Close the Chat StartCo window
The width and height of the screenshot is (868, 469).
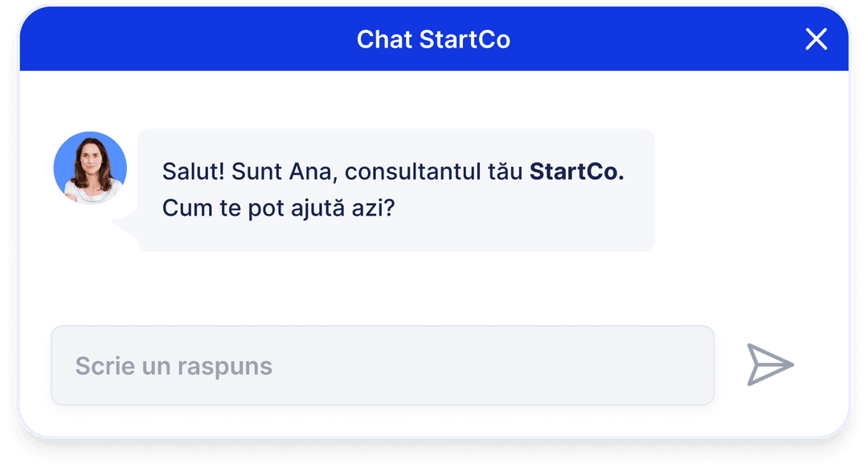[816, 39]
